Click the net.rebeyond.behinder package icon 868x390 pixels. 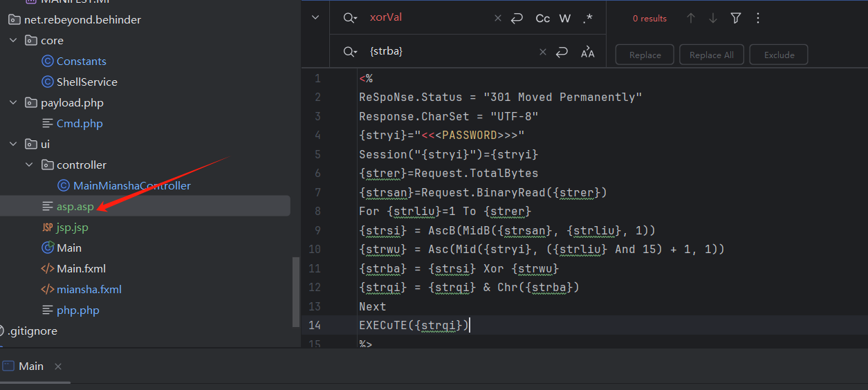click(x=15, y=19)
